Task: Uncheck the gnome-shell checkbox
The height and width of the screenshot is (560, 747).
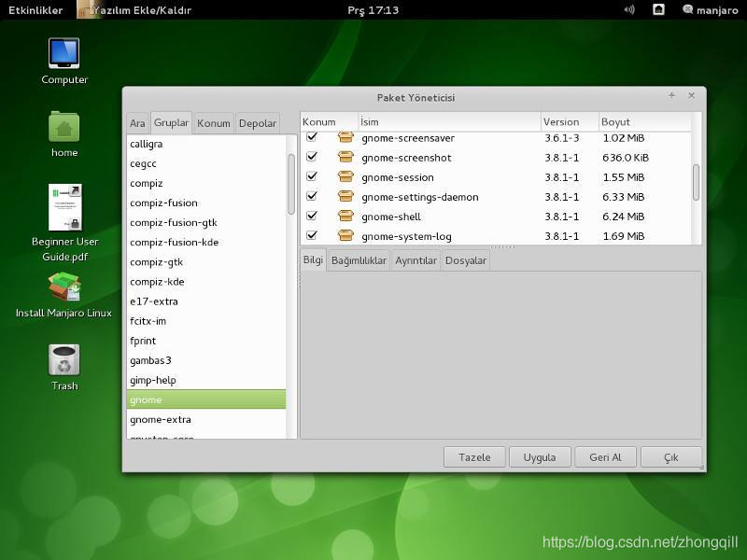Action: (x=312, y=216)
